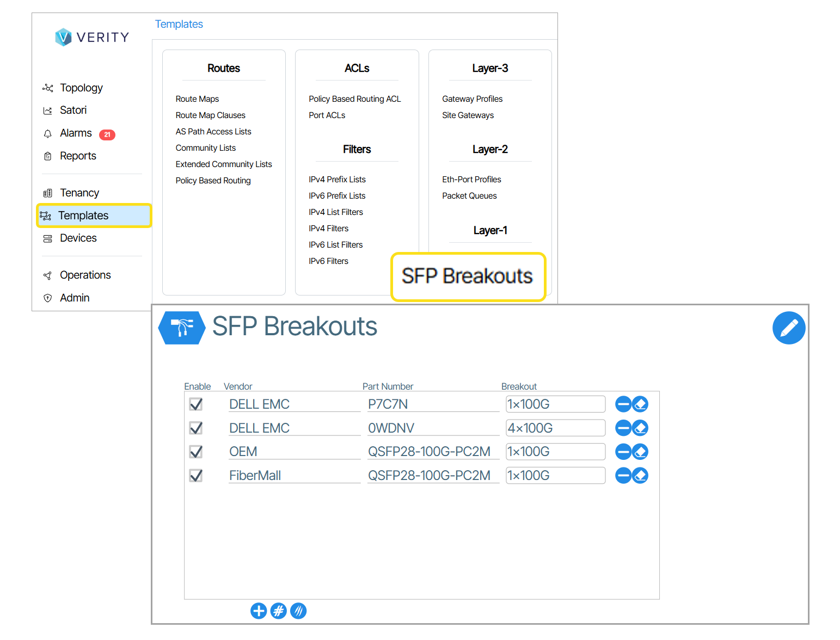Click the eraser icon on the OEM row
Image resolution: width=840 pixels, height=640 pixels.
(640, 452)
